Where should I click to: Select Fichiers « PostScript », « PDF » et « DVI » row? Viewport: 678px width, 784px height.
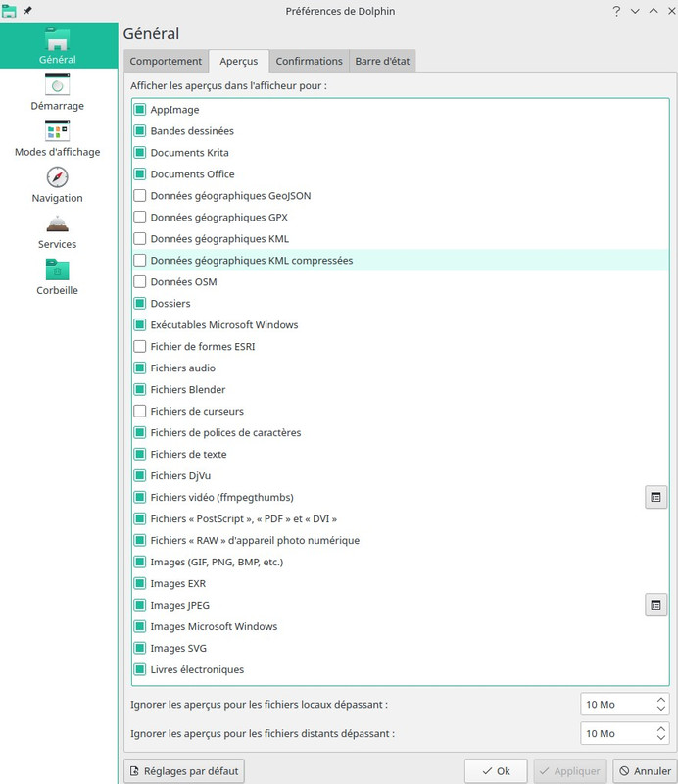click(x=401, y=518)
